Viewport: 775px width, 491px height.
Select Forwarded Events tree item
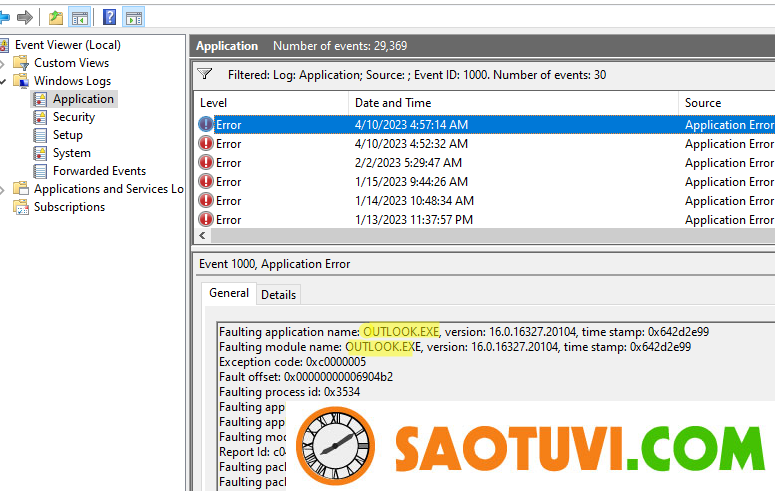coord(99,171)
